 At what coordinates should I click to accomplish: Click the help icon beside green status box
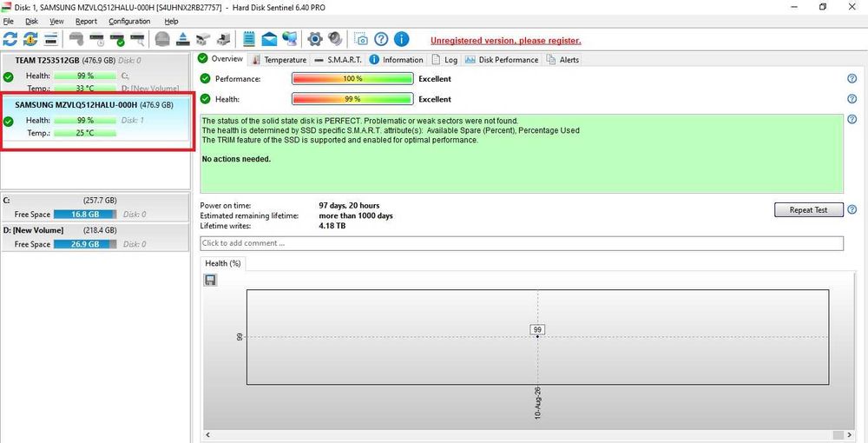tap(852, 119)
